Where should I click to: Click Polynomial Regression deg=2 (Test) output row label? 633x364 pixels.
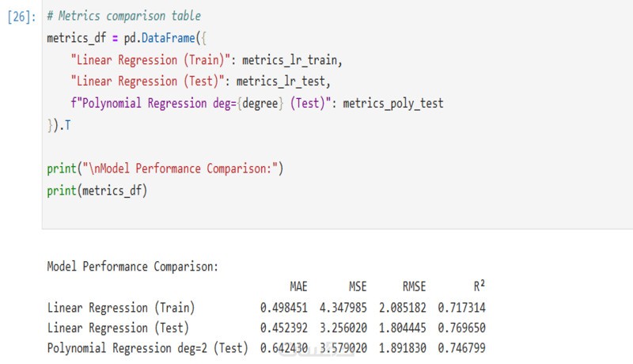pos(147,348)
